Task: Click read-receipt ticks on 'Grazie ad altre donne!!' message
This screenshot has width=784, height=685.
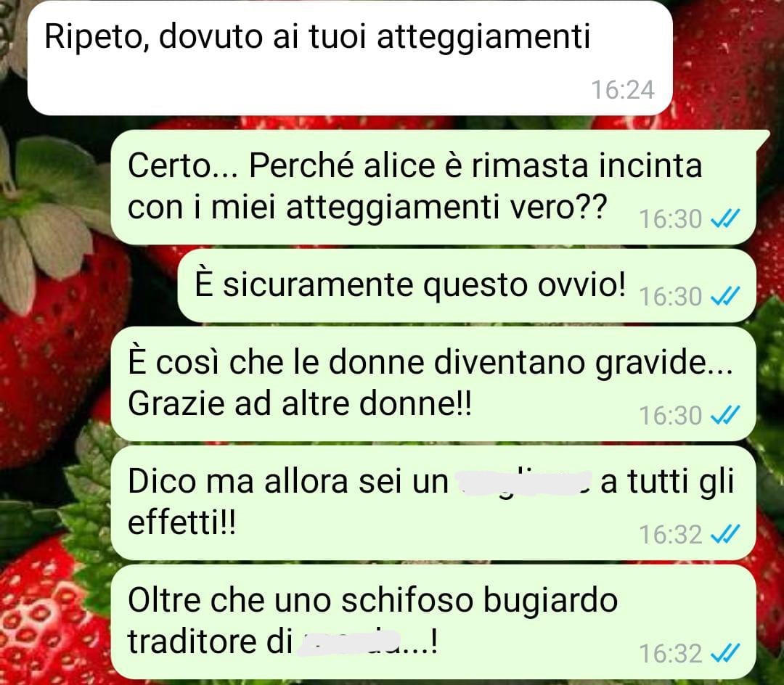Action: click(x=725, y=415)
